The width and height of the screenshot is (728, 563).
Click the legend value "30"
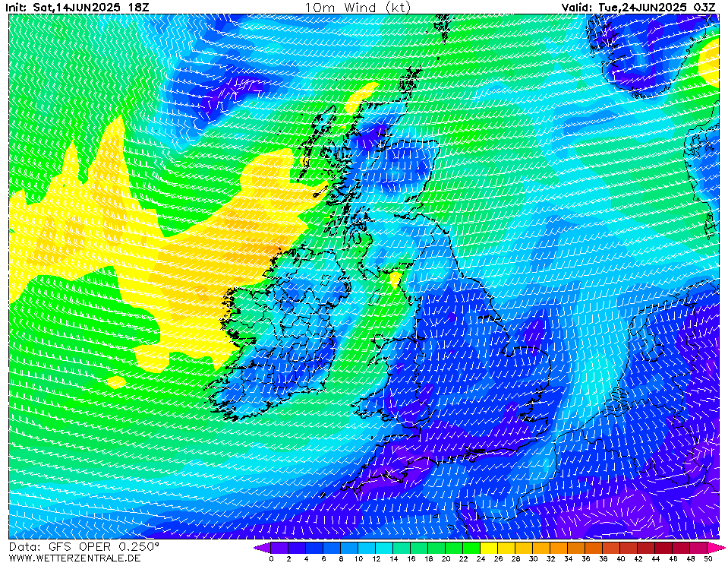click(533, 558)
